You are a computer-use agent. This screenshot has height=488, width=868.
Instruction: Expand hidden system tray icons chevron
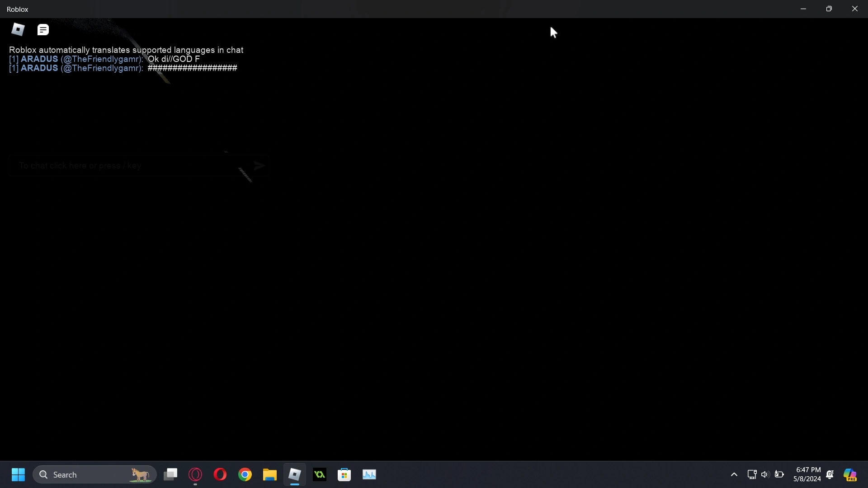[x=734, y=474]
